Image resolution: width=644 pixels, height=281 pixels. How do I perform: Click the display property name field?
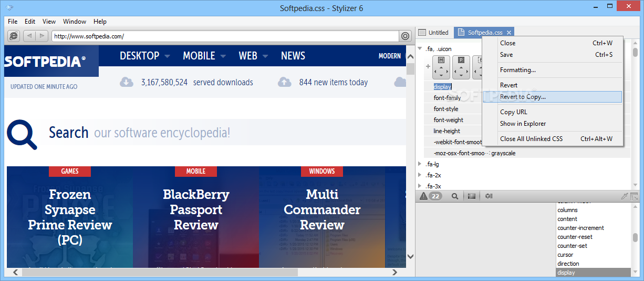pos(442,86)
